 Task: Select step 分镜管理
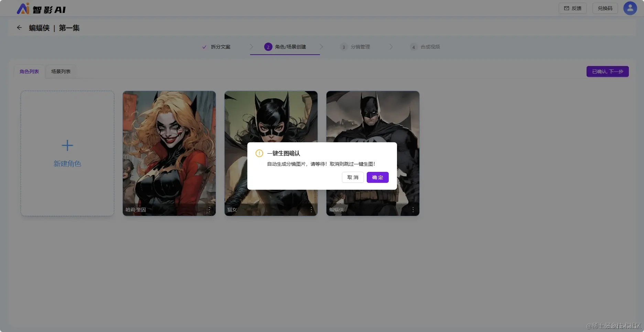355,47
